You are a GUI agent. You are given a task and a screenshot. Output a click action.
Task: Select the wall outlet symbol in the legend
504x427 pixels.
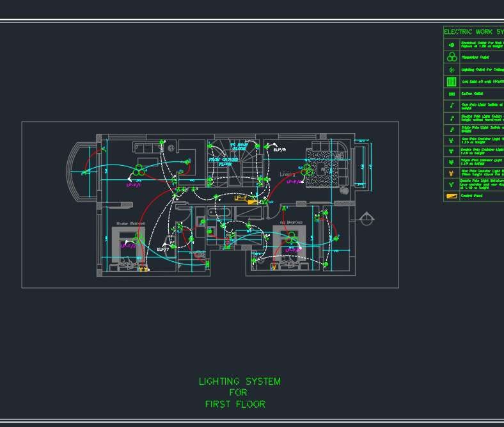(452, 45)
